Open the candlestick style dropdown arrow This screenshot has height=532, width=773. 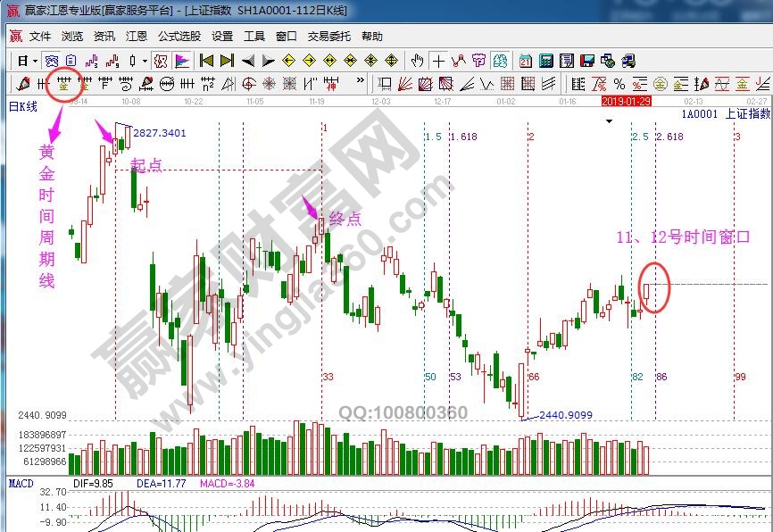(x=145, y=61)
